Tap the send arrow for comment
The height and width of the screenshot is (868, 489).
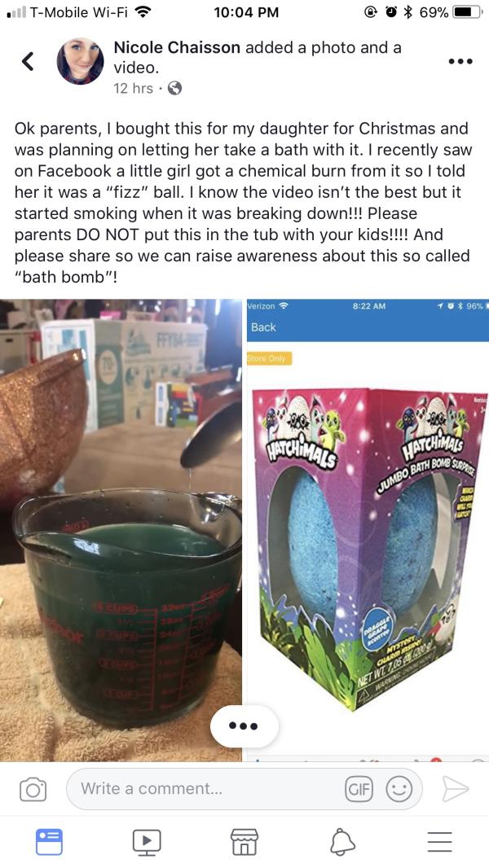456,789
